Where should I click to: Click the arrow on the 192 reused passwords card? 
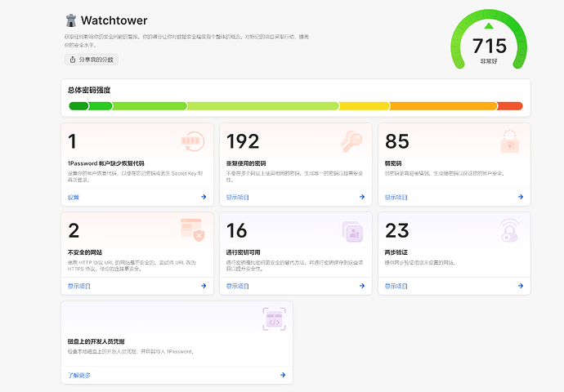pyautogui.click(x=362, y=197)
